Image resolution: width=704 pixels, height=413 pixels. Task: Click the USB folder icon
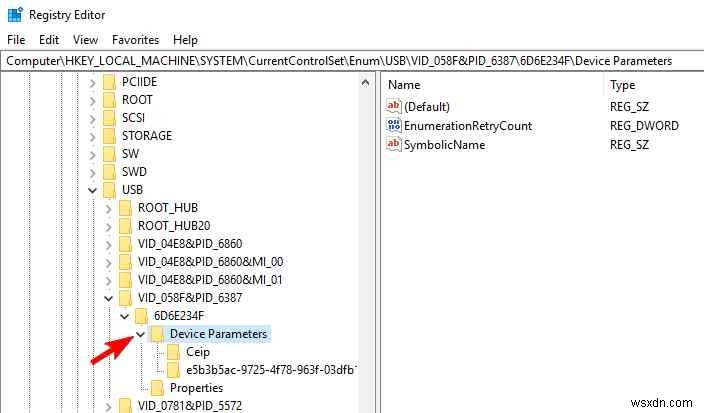click(x=109, y=190)
